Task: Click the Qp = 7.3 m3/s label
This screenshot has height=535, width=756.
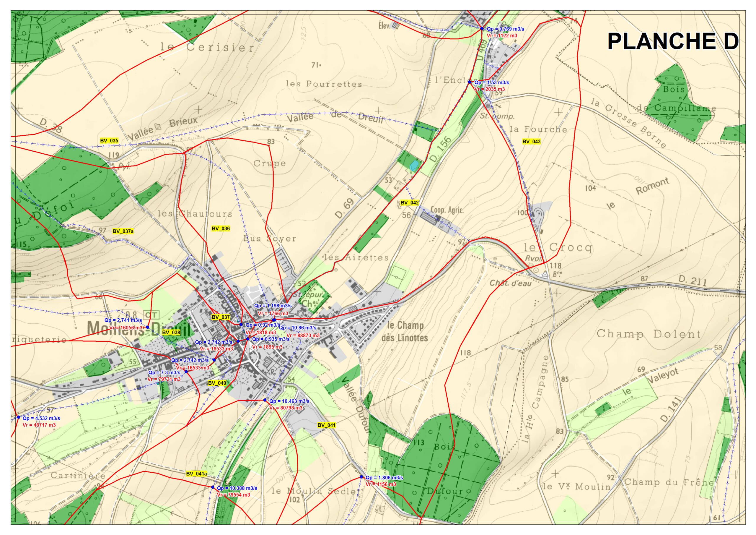Action: point(164,373)
